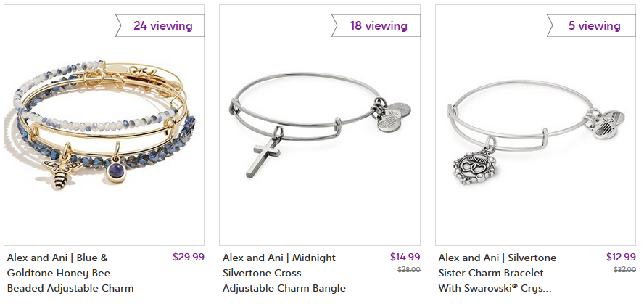Click the struck-through $32.00 original price

(x=624, y=270)
